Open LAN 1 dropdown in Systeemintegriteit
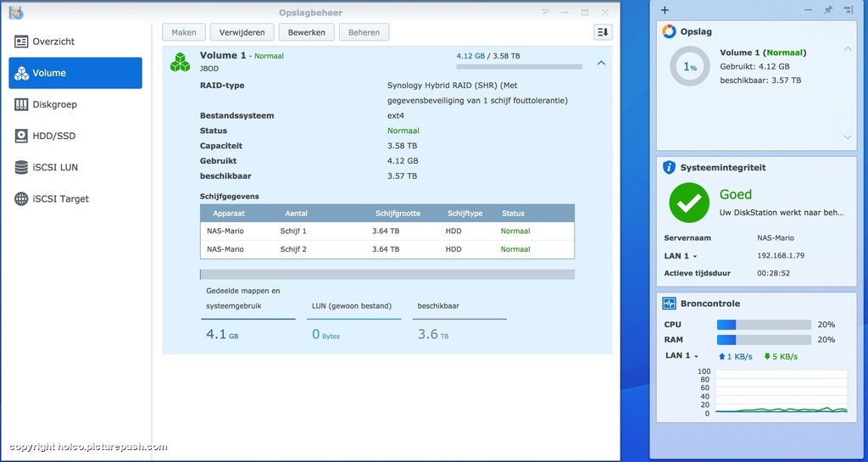 (x=681, y=256)
